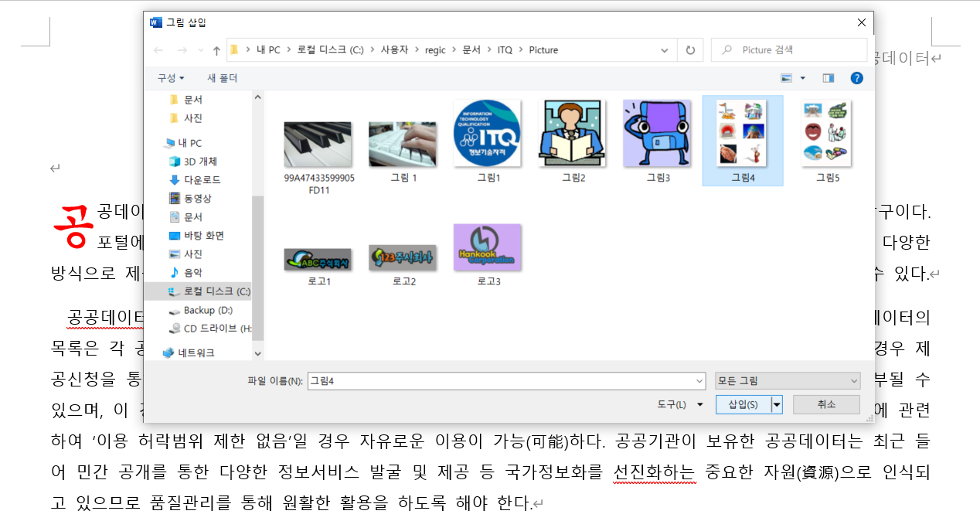Screen dimensions: 980x521
Task: Open the 삽입 button split arrow
Action: point(777,404)
